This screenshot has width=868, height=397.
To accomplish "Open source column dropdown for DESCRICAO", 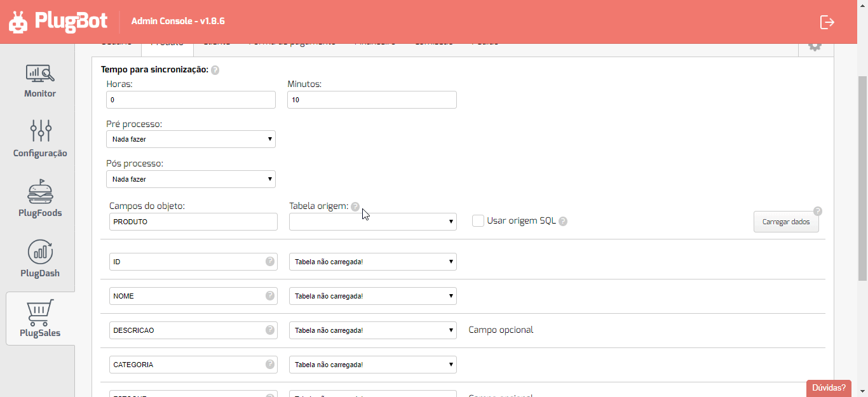I will [373, 330].
